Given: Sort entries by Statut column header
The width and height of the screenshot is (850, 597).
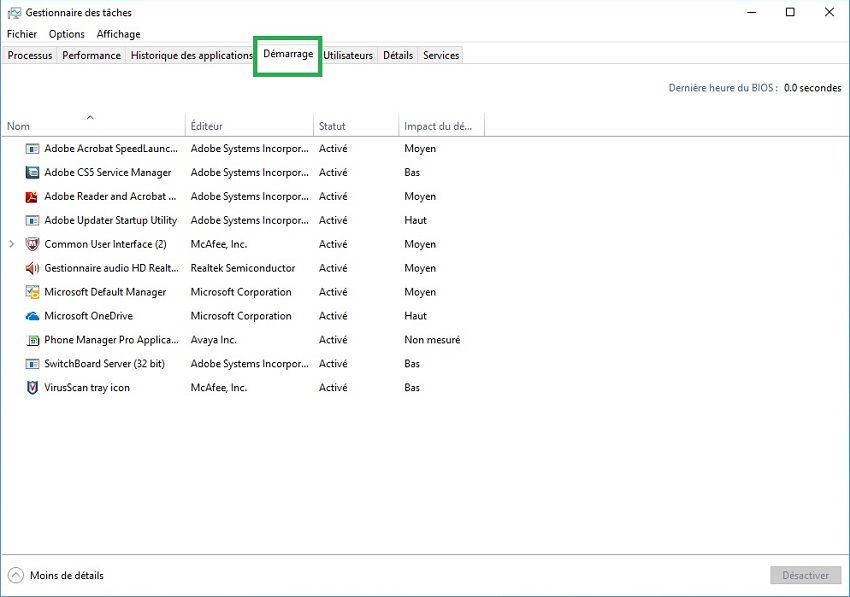Looking at the screenshot, I should coord(332,126).
